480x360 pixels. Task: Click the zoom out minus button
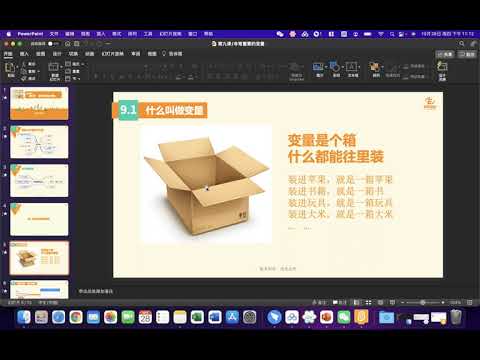[x=402, y=302]
